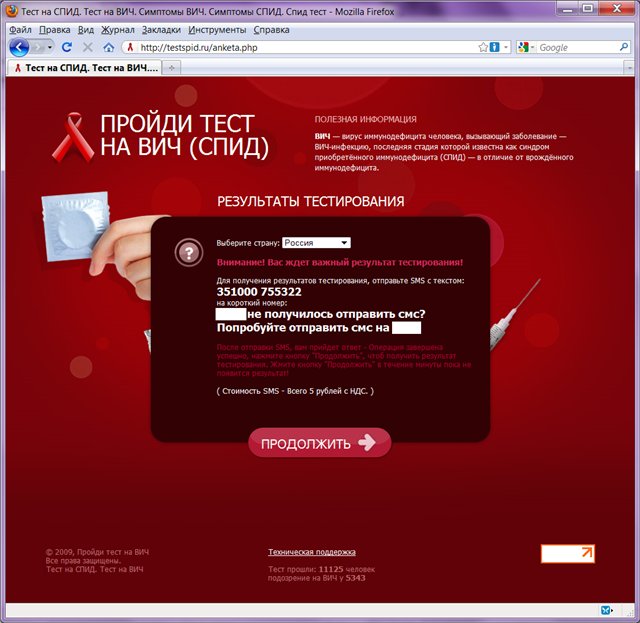Click the bookmark star in address bar
Viewport: 640px width, 623px height.
483,47
